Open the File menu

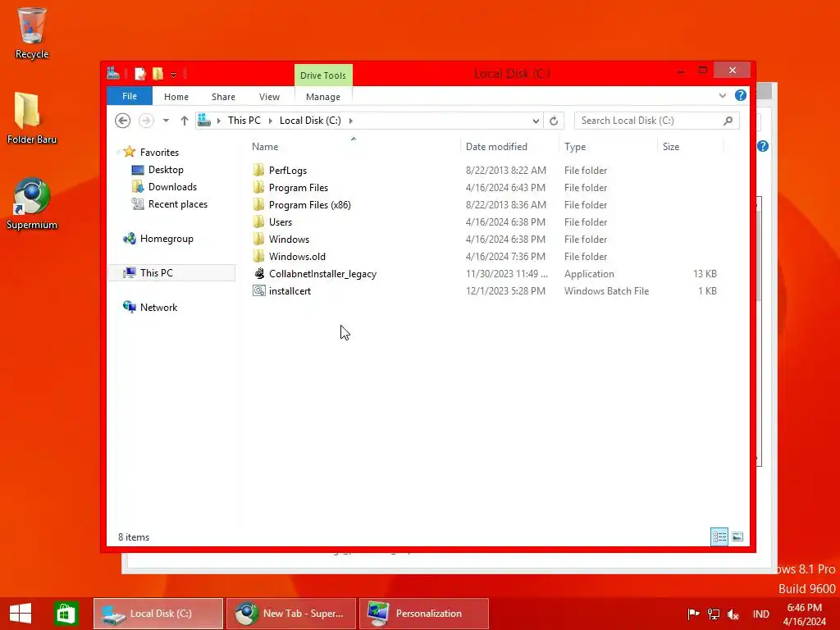(x=130, y=97)
